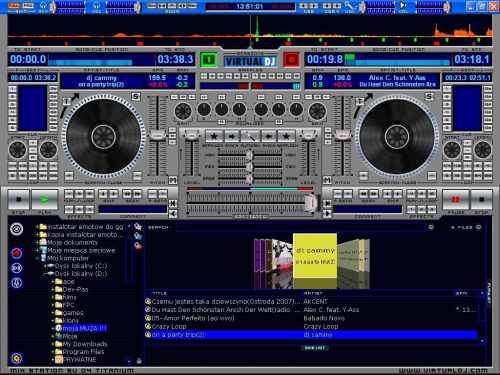The image size is (500, 375).
Task: Click right deck seek rewind button
Action: (363, 194)
